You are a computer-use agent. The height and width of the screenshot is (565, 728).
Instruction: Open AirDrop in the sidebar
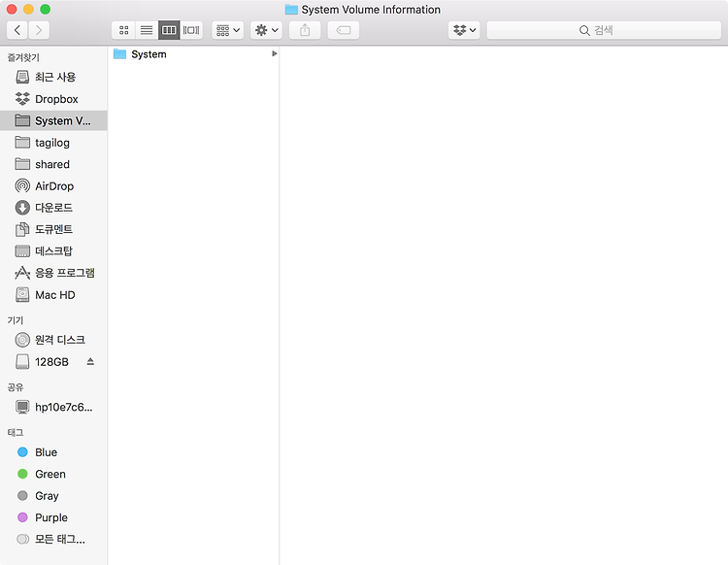53,186
